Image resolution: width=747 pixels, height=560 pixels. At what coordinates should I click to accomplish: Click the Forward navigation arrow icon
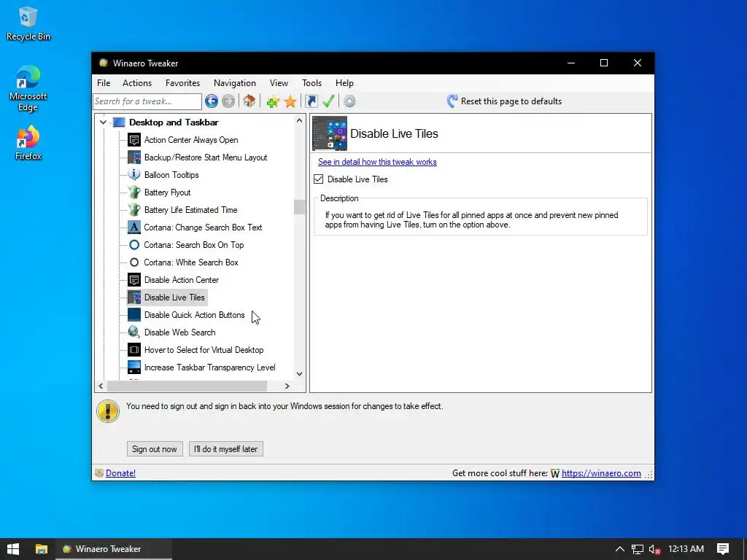click(228, 101)
